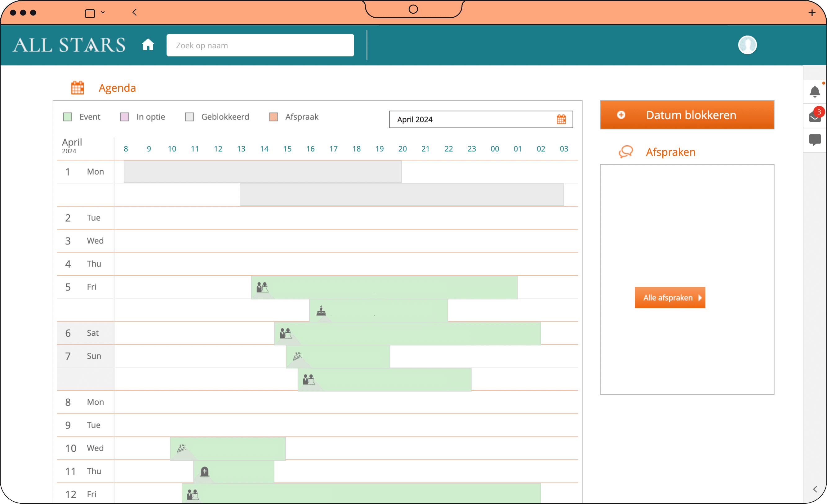Open inbox with 3 unread messages
The height and width of the screenshot is (504, 827).
tap(815, 116)
